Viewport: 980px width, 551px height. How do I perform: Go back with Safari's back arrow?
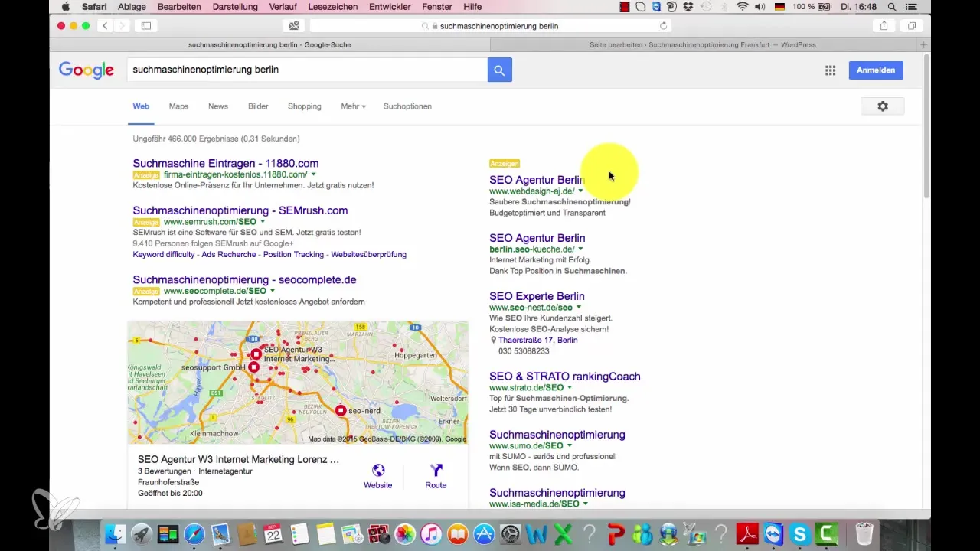point(105,26)
